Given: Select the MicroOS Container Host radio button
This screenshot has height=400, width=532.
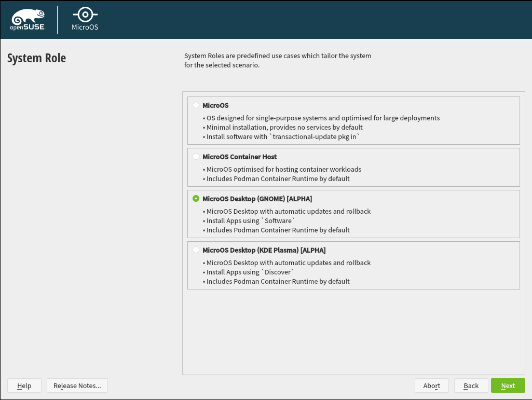Looking at the screenshot, I should [x=196, y=156].
